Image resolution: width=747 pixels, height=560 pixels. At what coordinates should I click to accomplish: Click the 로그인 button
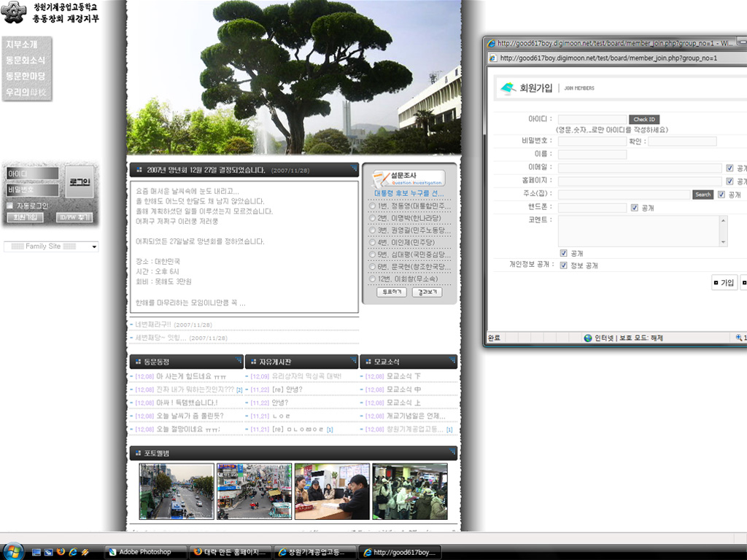79,182
